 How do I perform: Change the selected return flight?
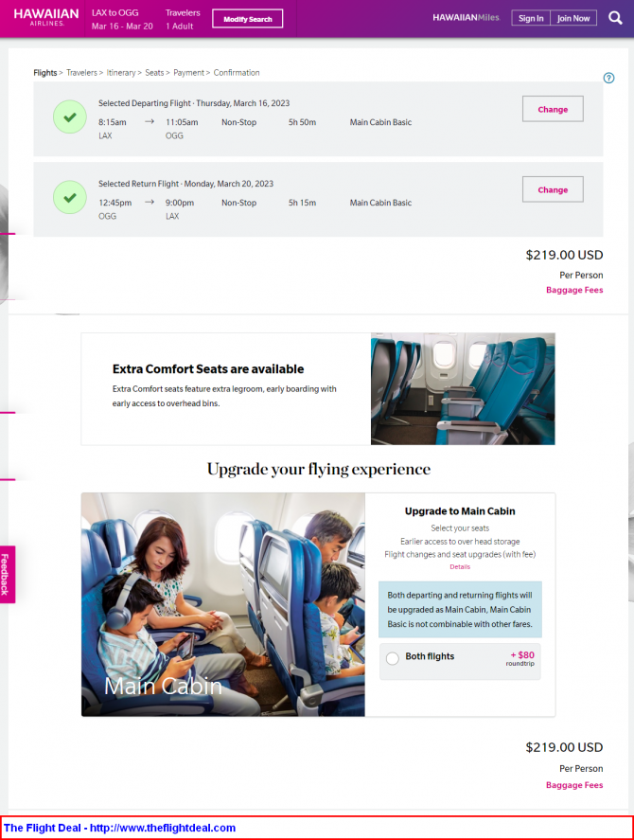point(553,189)
